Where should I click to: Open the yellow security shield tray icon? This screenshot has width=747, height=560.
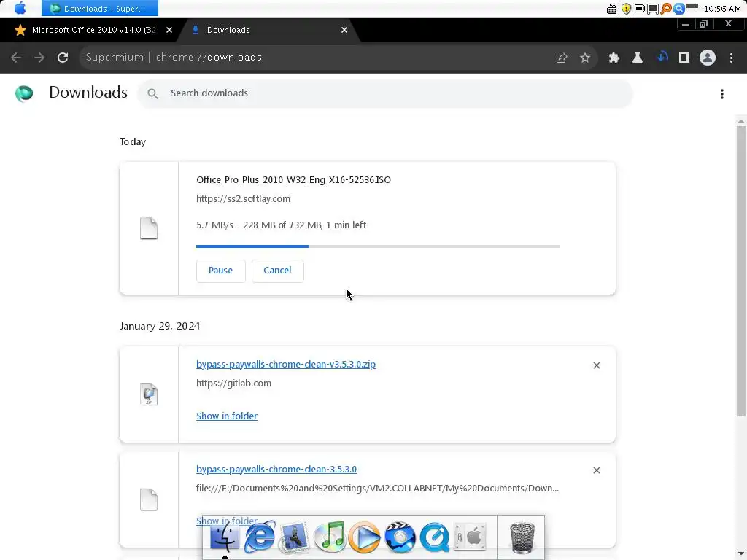pos(626,9)
